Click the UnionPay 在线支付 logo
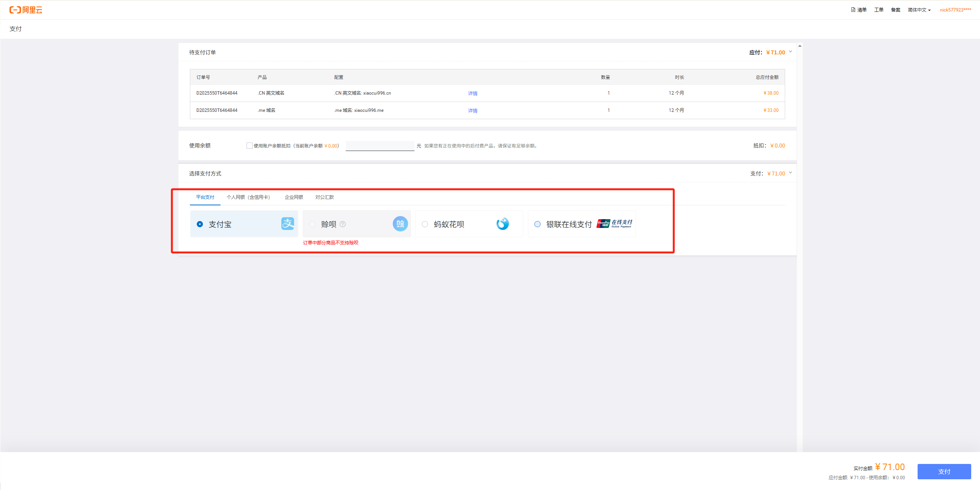Image resolution: width=980 pixels, height=490 pixels. [x=614, y=224]
